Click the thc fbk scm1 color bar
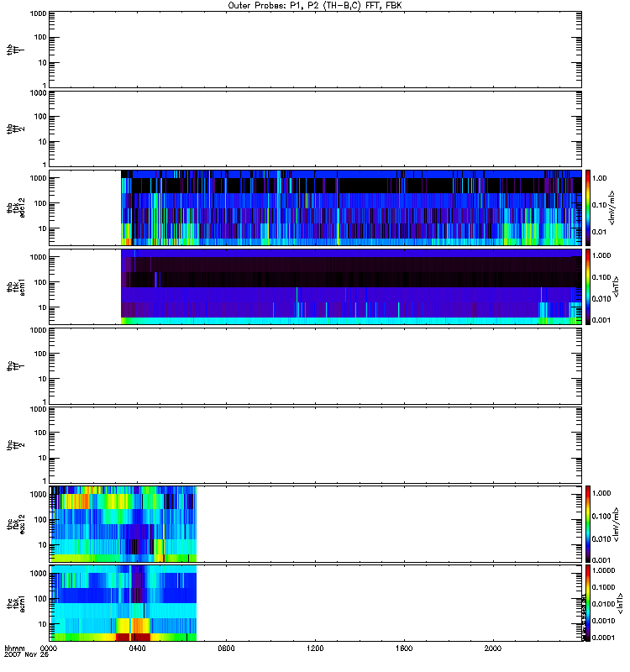This screenshot has height=672, width=630. [x=588, y=603]
